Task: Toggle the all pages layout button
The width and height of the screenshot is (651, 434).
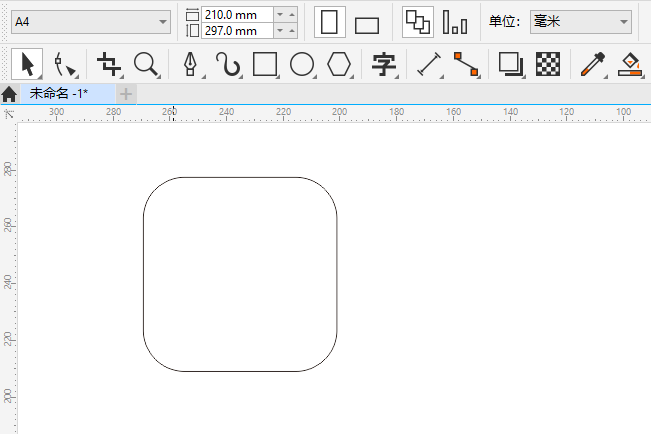Action: tap(417, 22)
